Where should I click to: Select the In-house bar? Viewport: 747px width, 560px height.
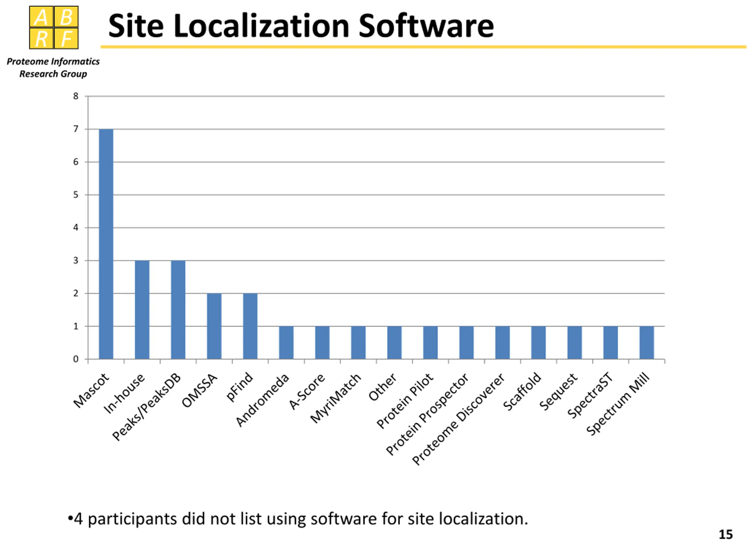142,310
